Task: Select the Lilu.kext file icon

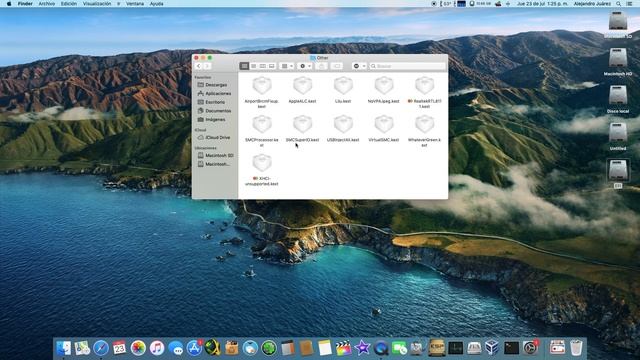Action: pyautogui.click(x=343, y=86)
